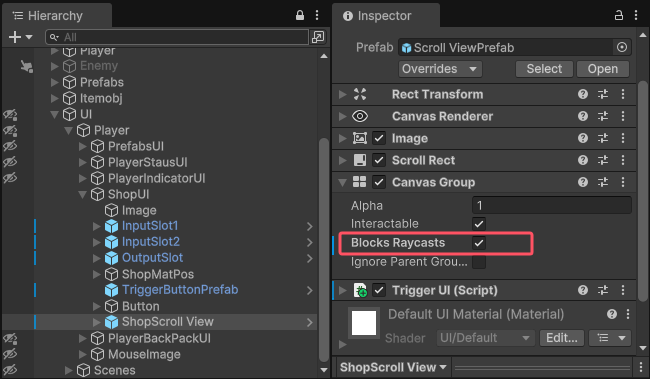
Task: Toggle the Interactable checkbox
Action: pos(479,224)
